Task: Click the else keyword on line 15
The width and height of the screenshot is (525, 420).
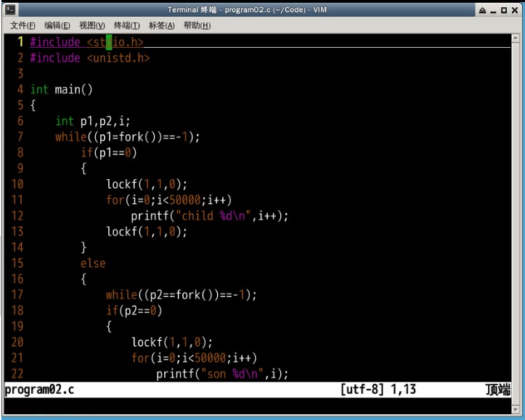Action: [x=93, y=263]
